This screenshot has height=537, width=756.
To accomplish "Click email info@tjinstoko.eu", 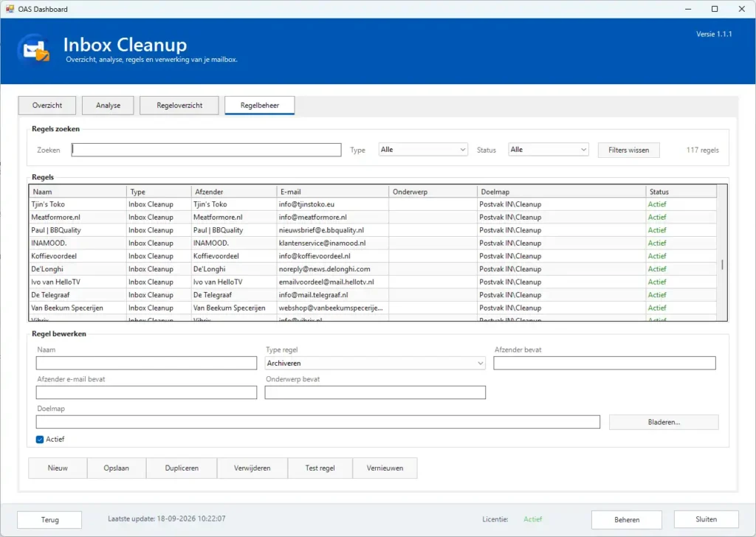I will click(306, 204).
